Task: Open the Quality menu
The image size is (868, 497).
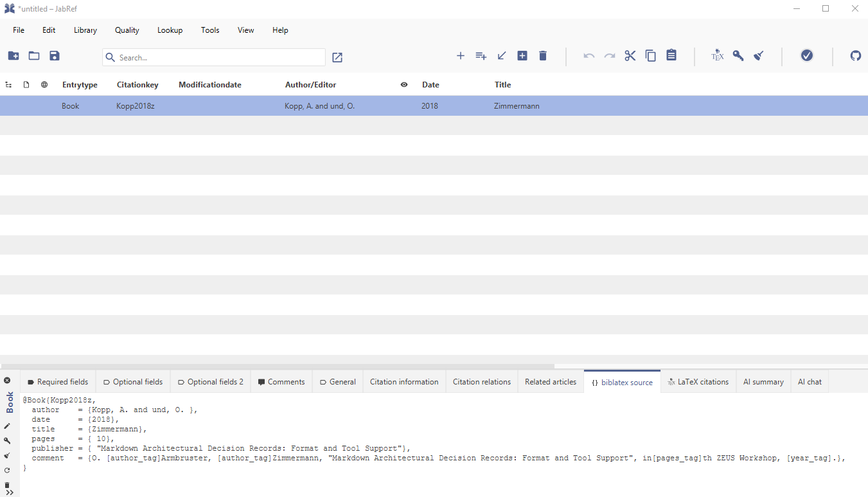Action: [127, 30]
